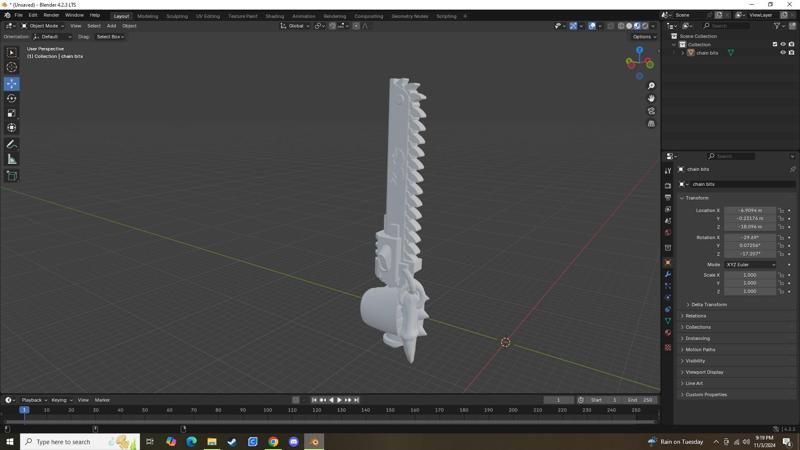
Task: Open Global transform orientation dropdown
Action: pos(295,26)
